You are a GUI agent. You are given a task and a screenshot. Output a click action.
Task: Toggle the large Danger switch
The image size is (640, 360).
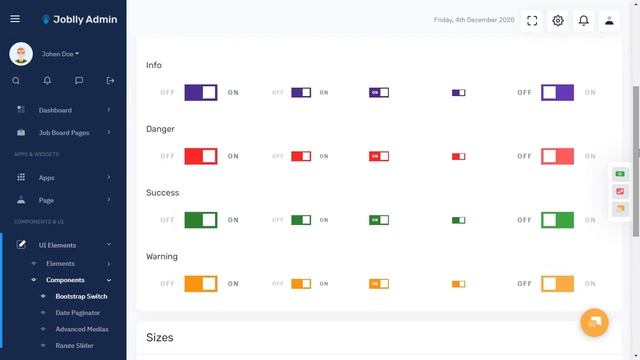click(201, 156)
